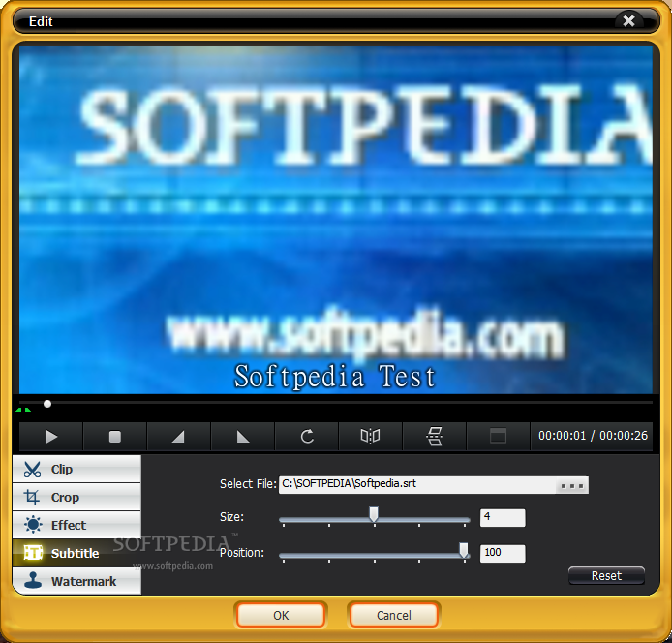Rotate the video clockwise
672x643 pixels.
307,437
